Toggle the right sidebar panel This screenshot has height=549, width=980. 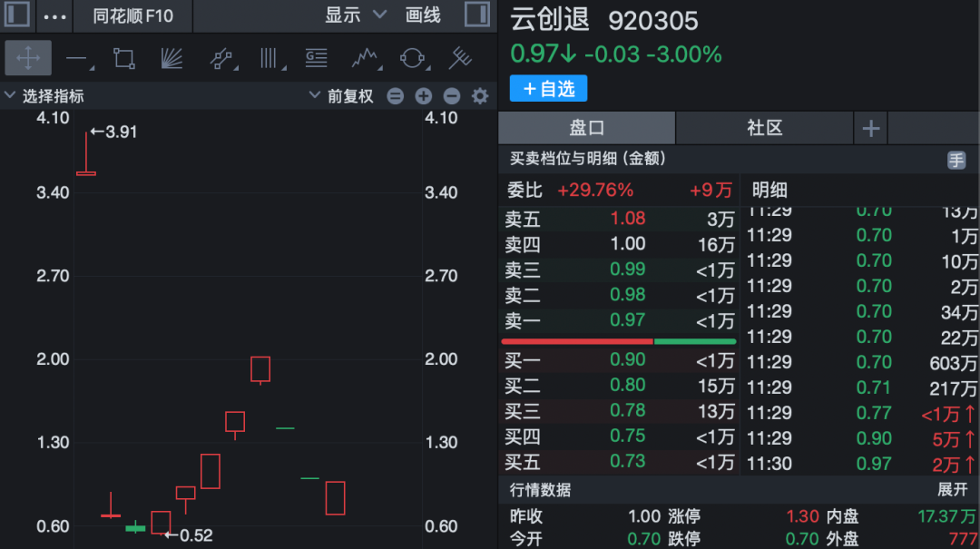pos(477,15)
